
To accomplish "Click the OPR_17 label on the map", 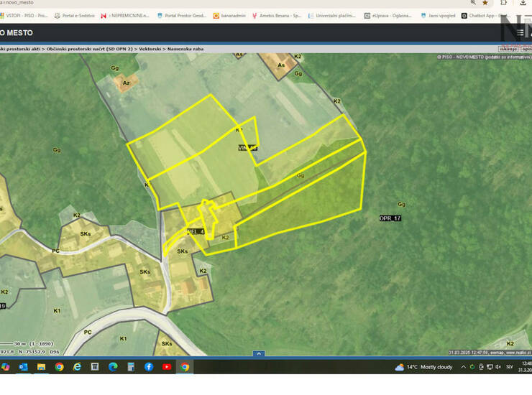I will coord(390,218).
